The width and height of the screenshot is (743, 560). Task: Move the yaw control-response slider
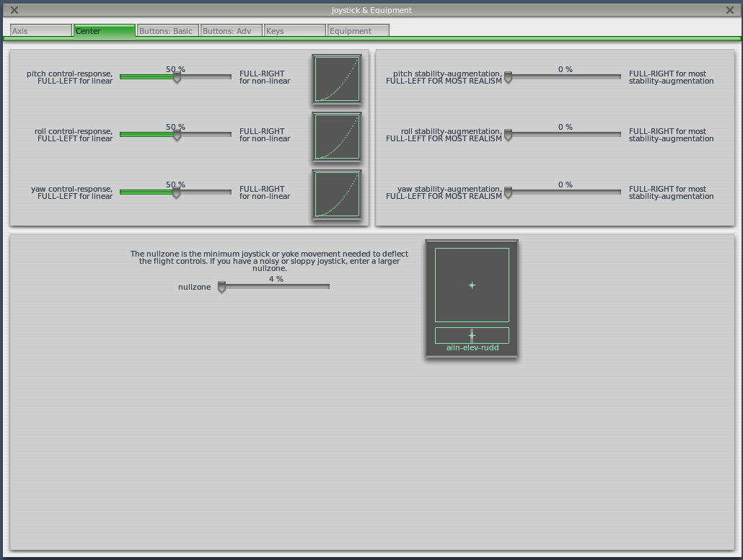[x=176, y=193]
